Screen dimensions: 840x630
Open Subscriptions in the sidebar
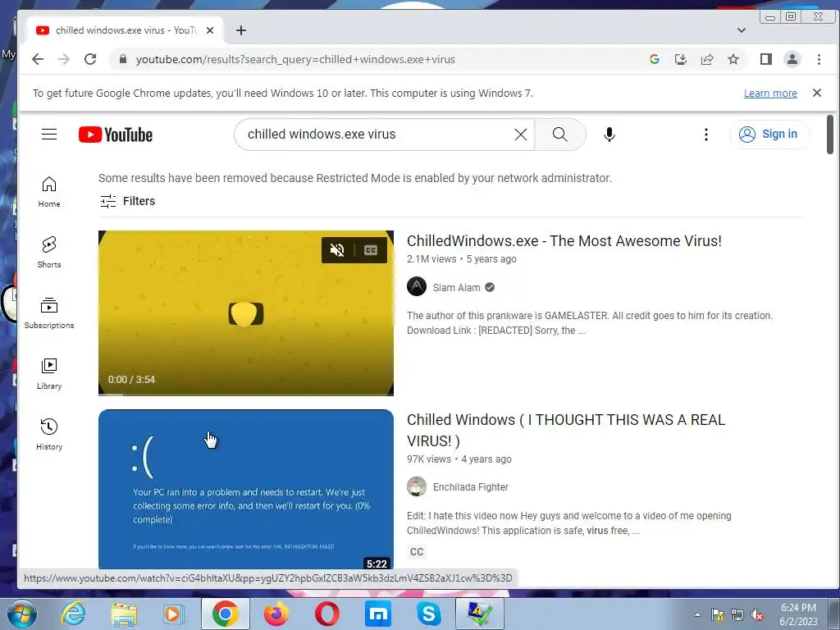49,313
